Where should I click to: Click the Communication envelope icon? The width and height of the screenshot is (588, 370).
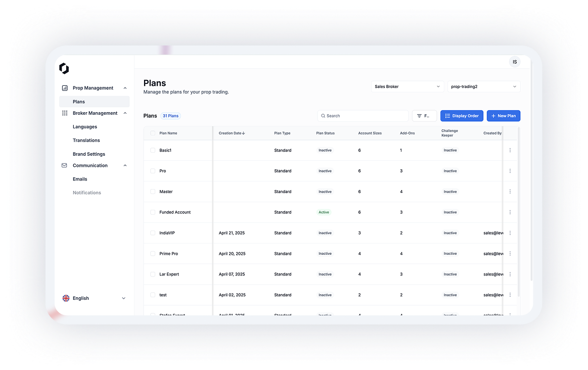point(64,165)
